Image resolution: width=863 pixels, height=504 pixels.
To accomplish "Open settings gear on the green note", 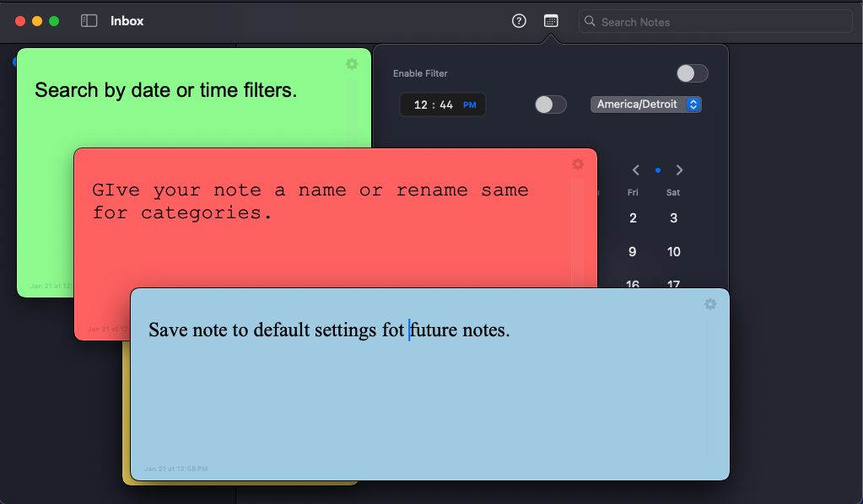I will (x=352, y=64).
